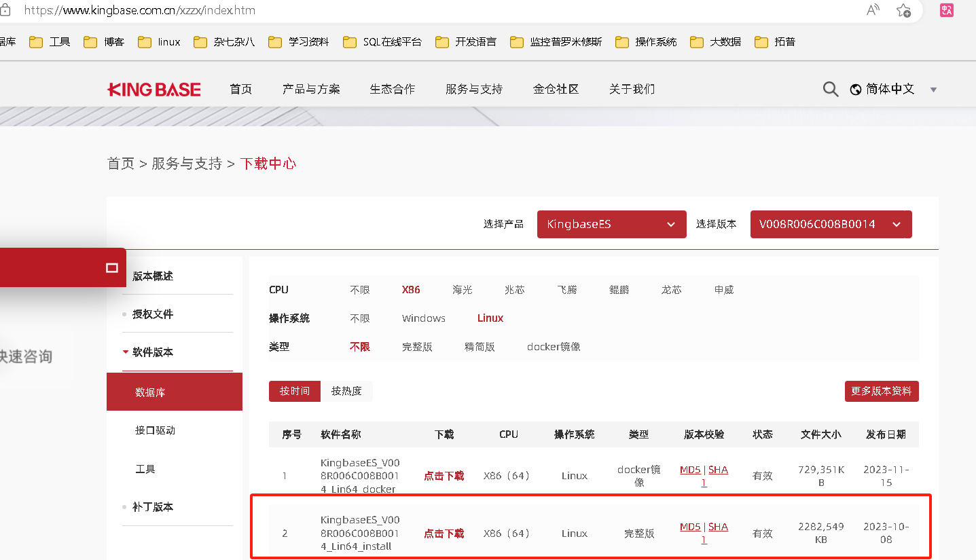
Task: Open the 监控普罗米修斯 bookmark folder
Action: 556,42
